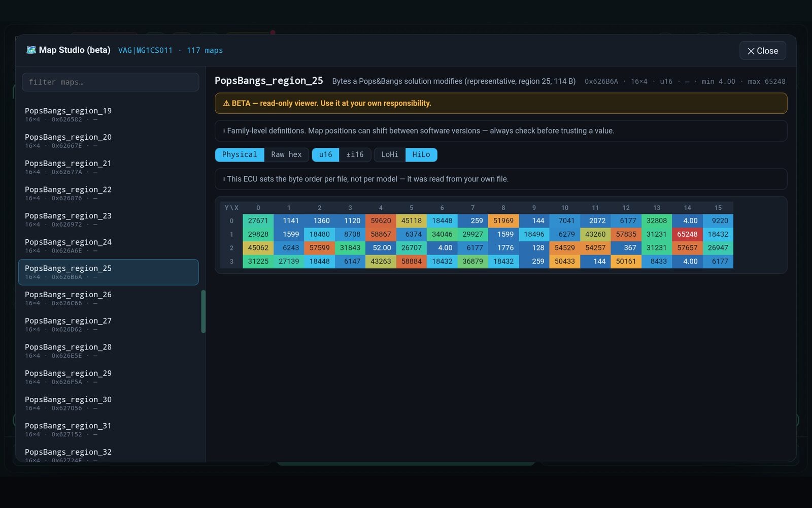Click column header 15
The image size is (812, 508).
tap(718, 208)
